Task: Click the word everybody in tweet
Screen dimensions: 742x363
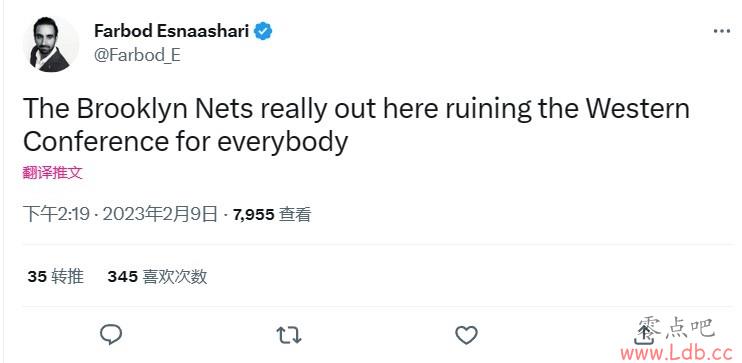Action: pyautogui.click(x=283, y=142)
